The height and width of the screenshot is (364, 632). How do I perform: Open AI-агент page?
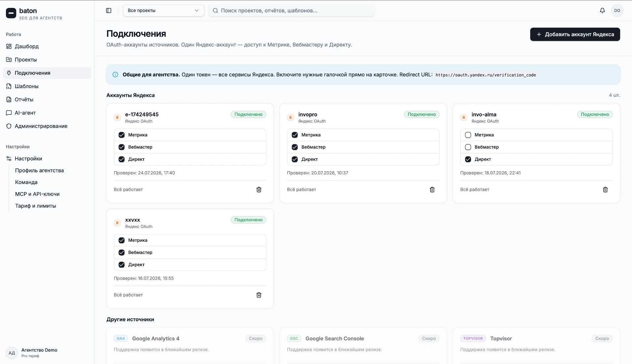47,113
